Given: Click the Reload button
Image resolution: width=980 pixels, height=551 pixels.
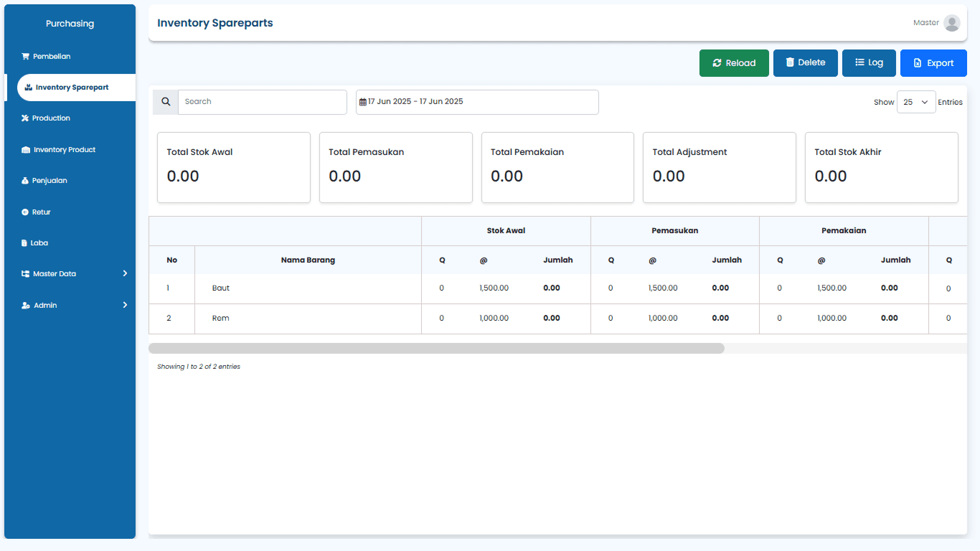Looking at the screenshot, I should [x=734, y=63].
